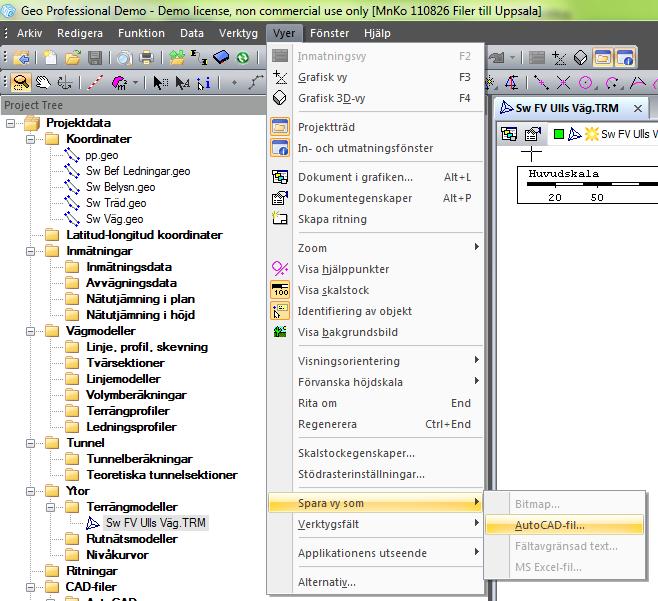Select pp.geo file in project tree

pos(102,155)
